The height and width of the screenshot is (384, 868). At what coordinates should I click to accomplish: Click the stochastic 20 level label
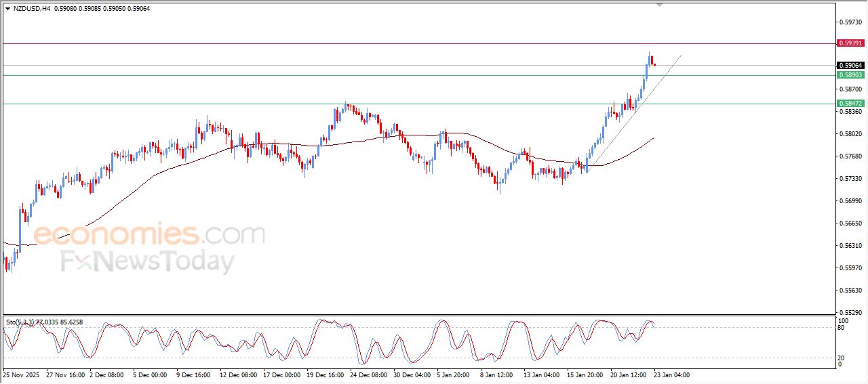coord(842,357)
